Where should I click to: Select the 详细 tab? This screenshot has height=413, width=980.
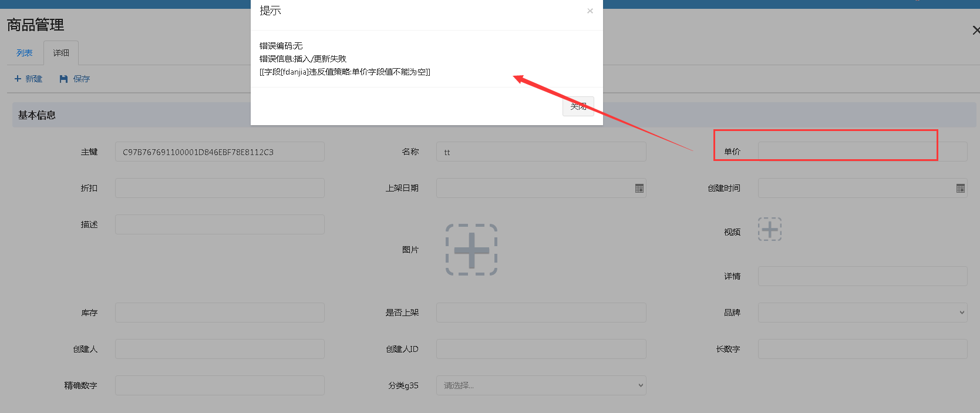pyautogui.click(x=61, y=53)
